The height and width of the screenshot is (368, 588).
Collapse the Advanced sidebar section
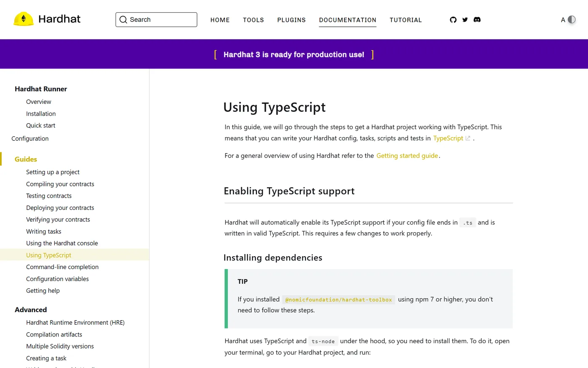click(31, 310)
